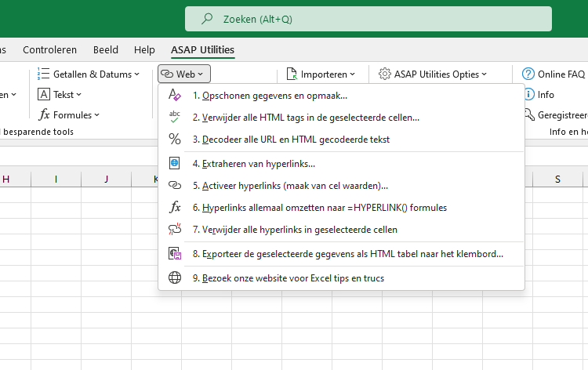Select column S header

tap(557, 180)
